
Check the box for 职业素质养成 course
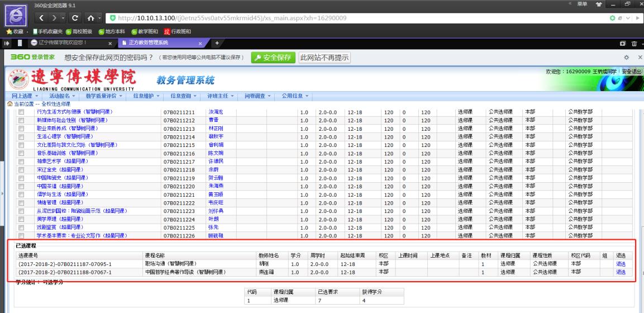tap(21, 129)
